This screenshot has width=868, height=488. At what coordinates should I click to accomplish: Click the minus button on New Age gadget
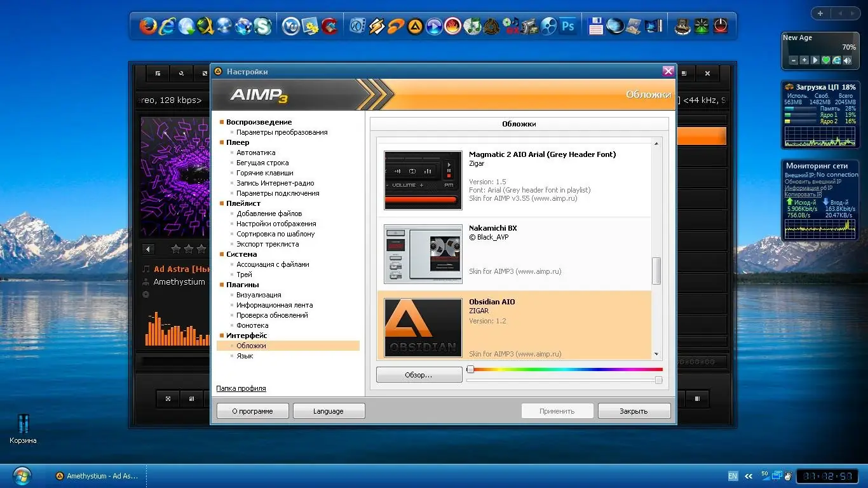tap(794, 60)
